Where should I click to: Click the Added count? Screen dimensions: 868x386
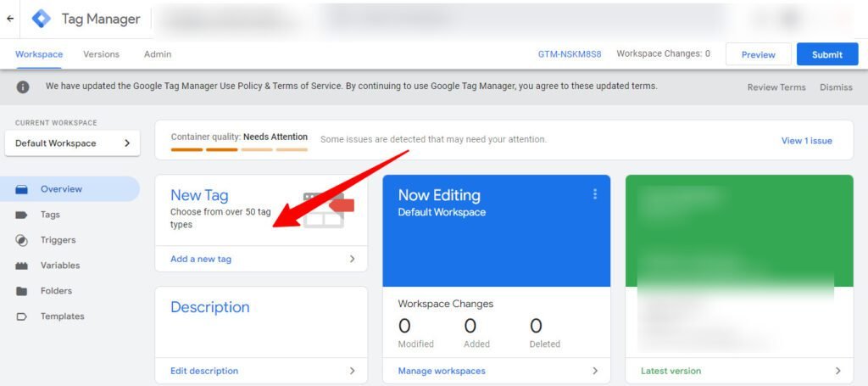[470, 326]
